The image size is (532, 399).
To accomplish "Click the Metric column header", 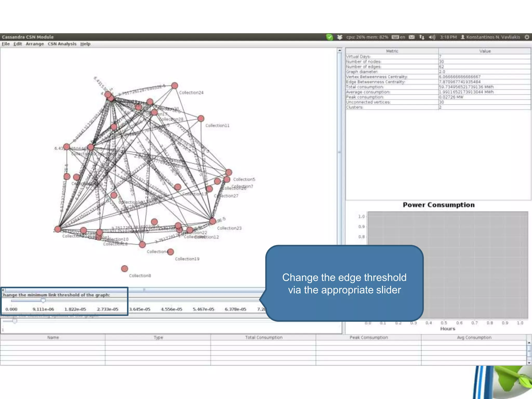I will (x=392, y=51).
